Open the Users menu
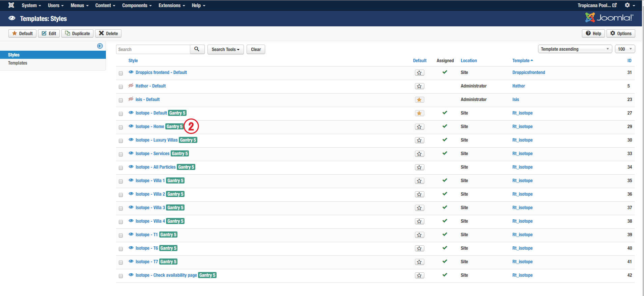 [56, 5]
